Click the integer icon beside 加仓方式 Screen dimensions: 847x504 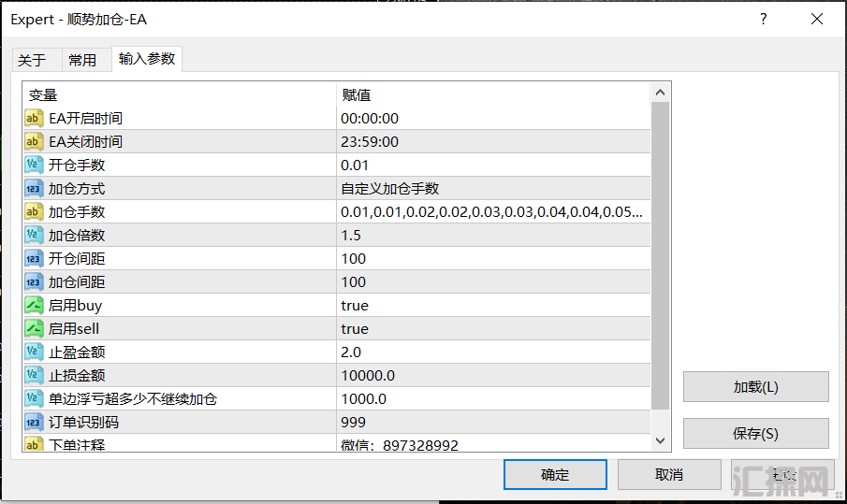(x=34, y=188)
